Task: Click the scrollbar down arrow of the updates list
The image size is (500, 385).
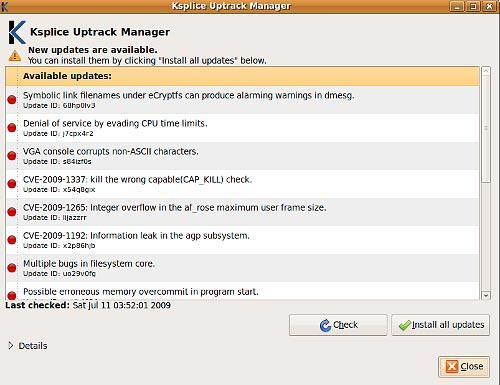Action: [x=486, y=295]
